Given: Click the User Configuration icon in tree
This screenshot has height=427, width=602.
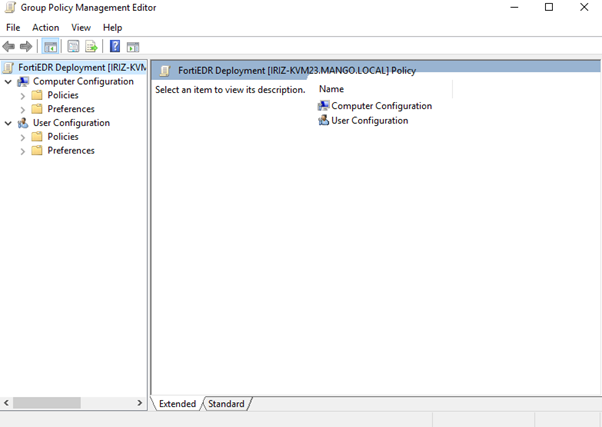Looking at the screenshot, I should click(23, 123).
